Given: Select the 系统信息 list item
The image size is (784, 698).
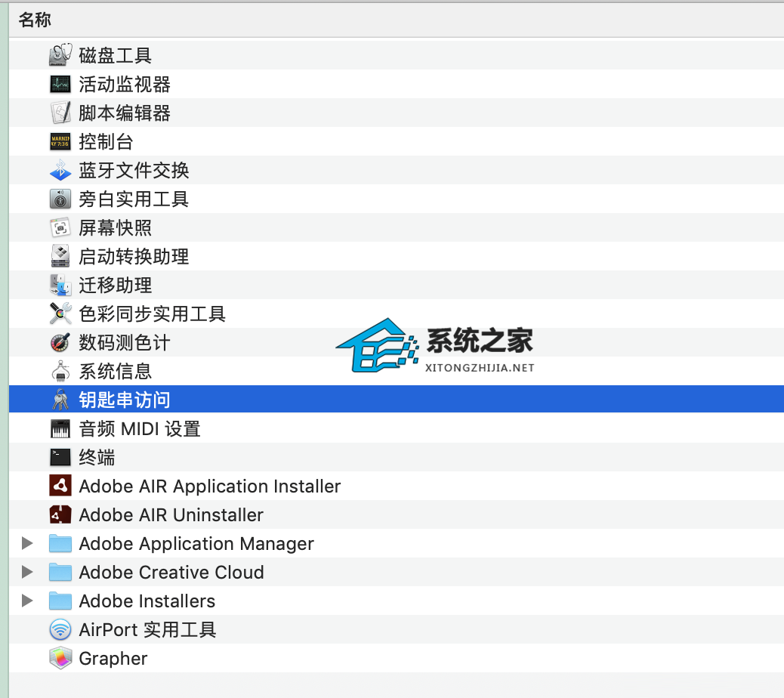Looking at the screenshot, I should click(x=116, y=372).
